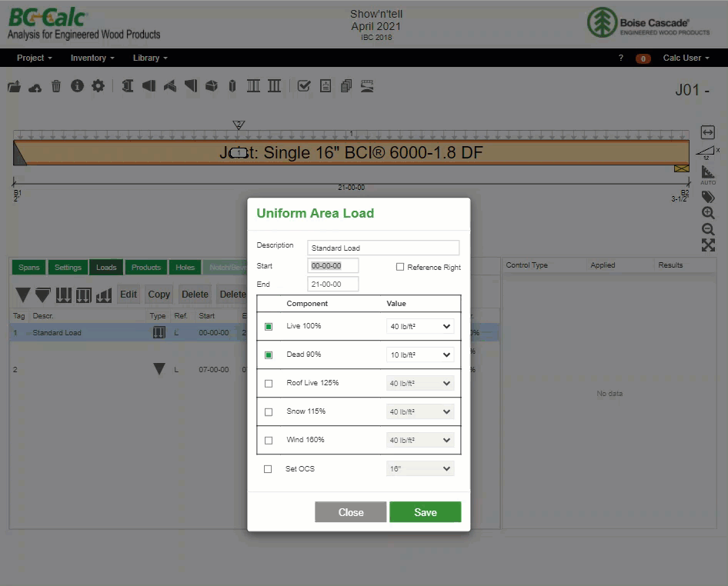Viewport: 728px width, 586px height.
Task: Click the Start position input field
Action: [x=333, y=266]
